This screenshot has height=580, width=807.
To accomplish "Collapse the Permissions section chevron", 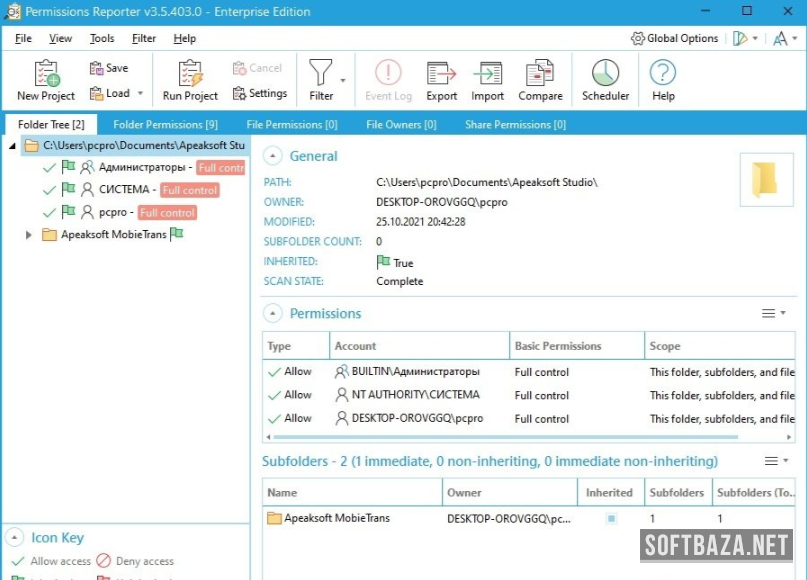I will point(272,313).
